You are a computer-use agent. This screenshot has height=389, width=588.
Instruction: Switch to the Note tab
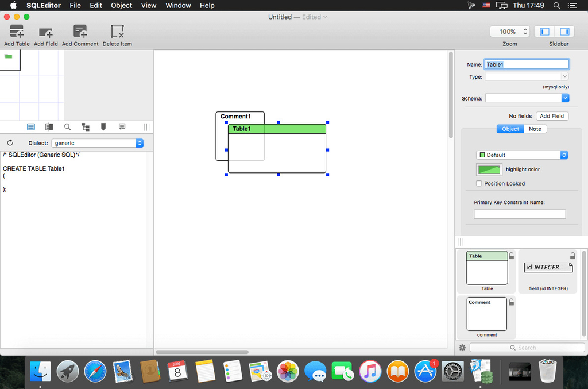(535, 129)
